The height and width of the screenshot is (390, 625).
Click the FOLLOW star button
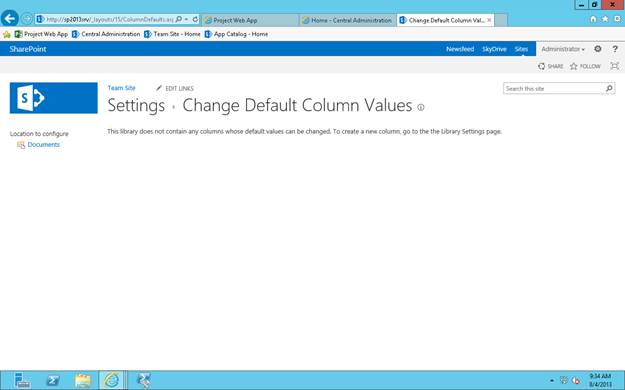[x=585, y=66]
